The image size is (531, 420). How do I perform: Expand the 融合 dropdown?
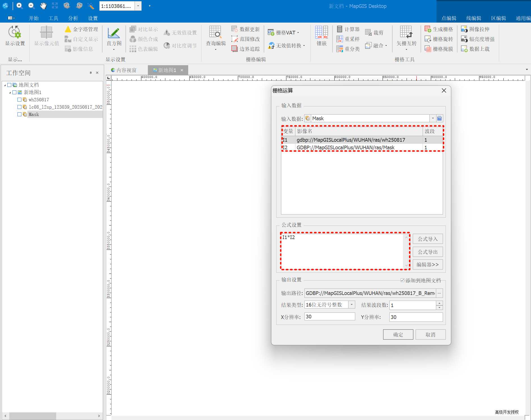pyautogui.click(x=386, y=45)
